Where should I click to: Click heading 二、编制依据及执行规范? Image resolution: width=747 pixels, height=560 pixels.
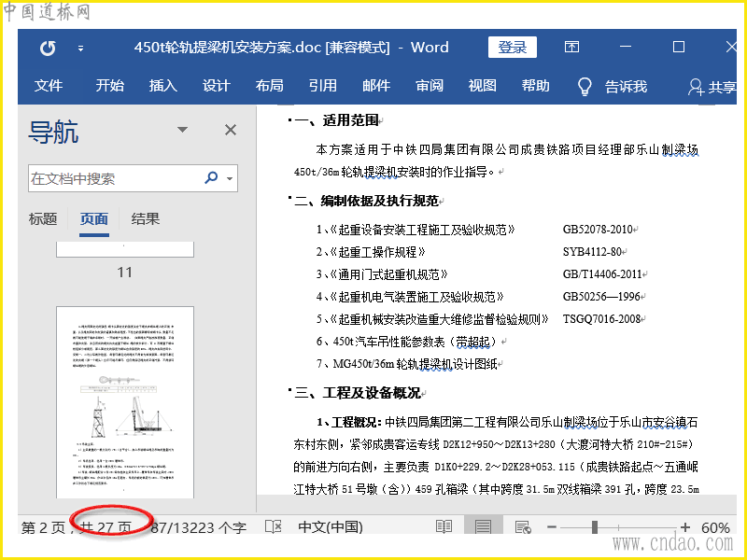tap(366, 201)
